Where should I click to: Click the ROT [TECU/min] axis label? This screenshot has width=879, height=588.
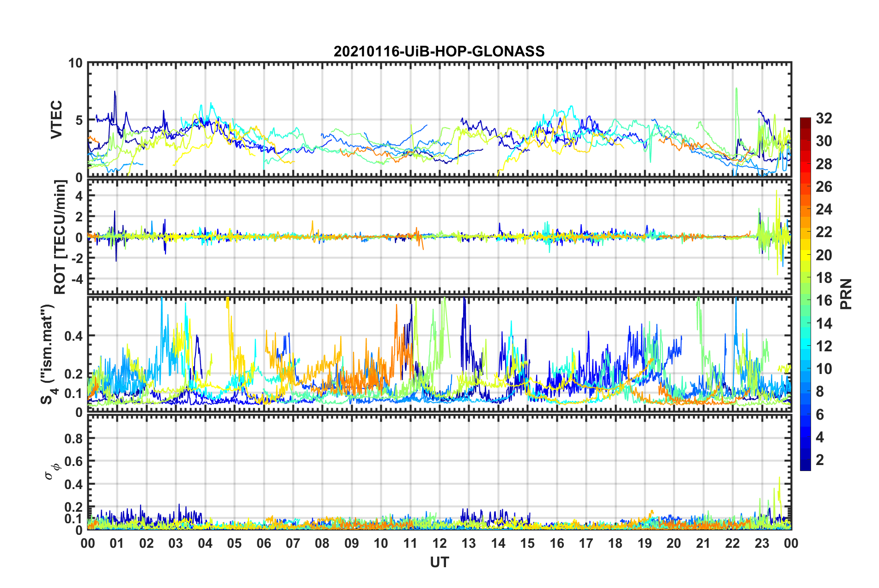tap(60, 237)
